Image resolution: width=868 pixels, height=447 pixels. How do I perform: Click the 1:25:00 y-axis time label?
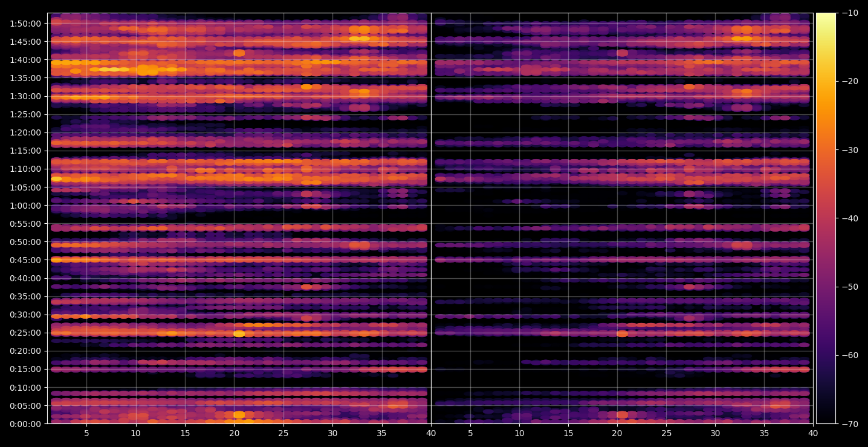point(25,114)
